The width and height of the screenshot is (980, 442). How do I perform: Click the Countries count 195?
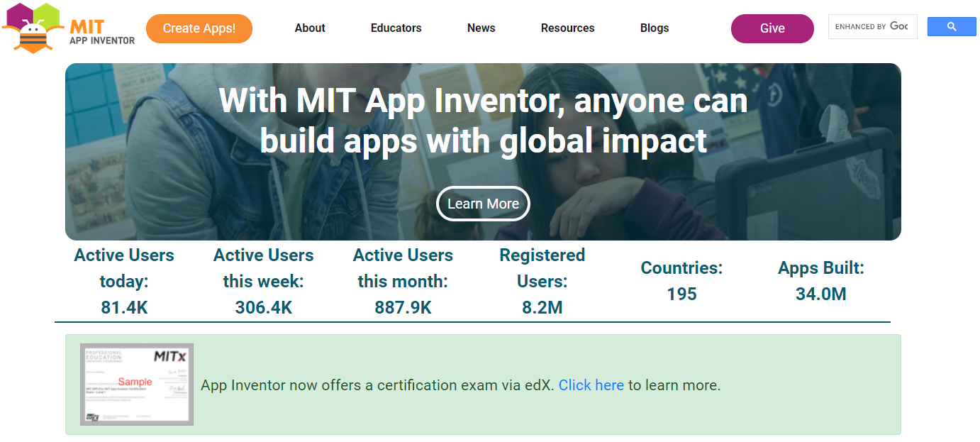coord(681,294)
